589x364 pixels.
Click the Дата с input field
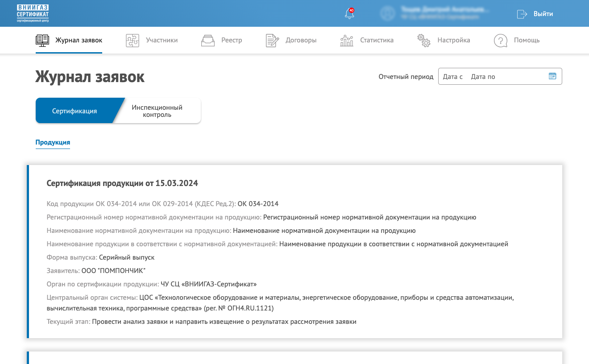(x=453, y=77)
